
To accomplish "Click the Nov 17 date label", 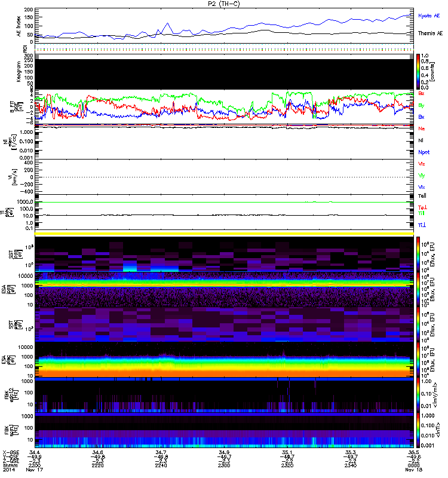I will coord(35,470).
